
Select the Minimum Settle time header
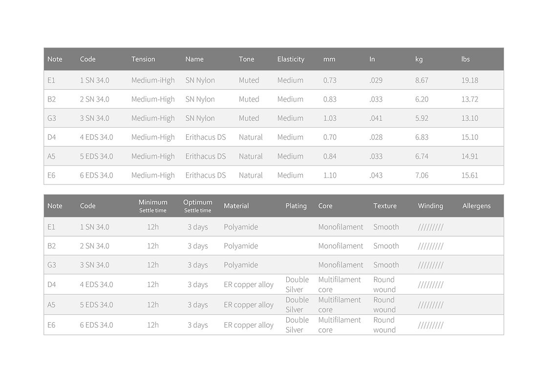tap(153, 206)
